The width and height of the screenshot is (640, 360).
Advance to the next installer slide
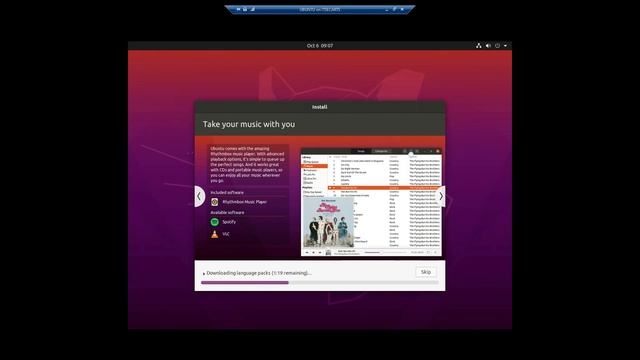coord(441,196)
